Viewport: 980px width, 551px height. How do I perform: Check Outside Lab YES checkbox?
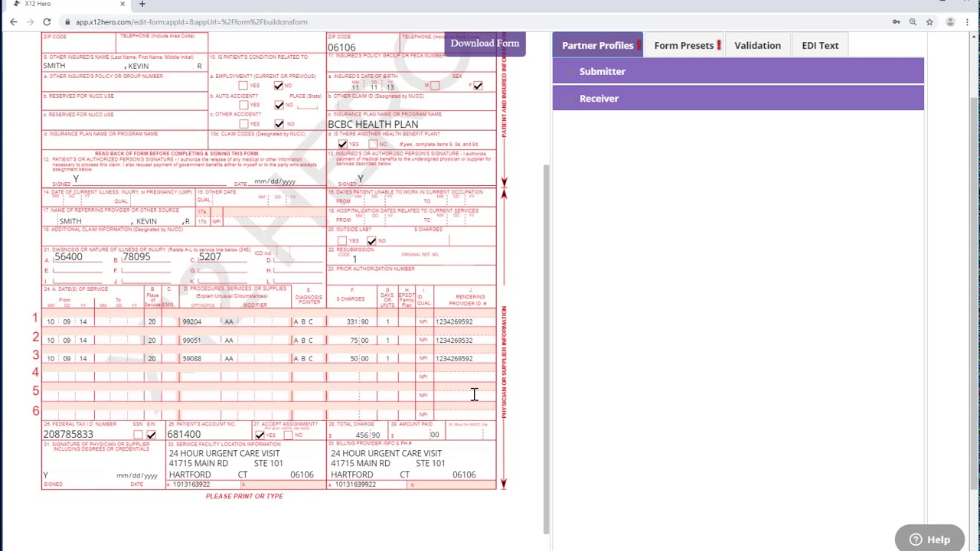(342, 240)
